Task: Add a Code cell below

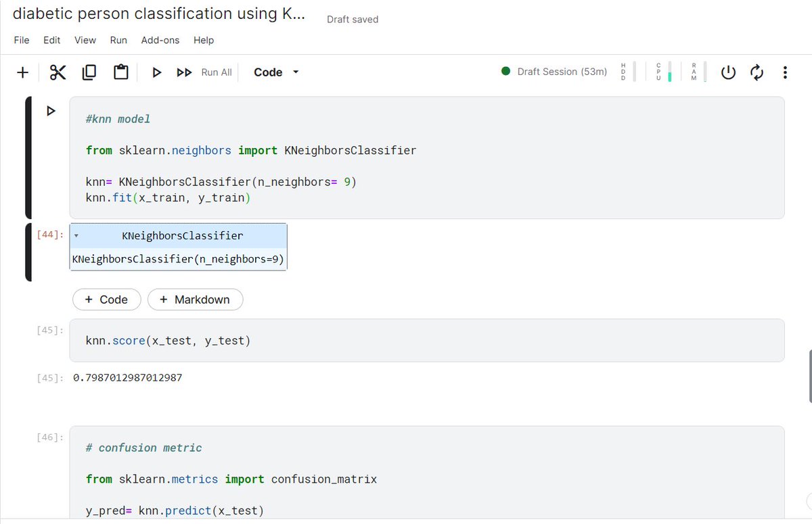Action: 106,300
